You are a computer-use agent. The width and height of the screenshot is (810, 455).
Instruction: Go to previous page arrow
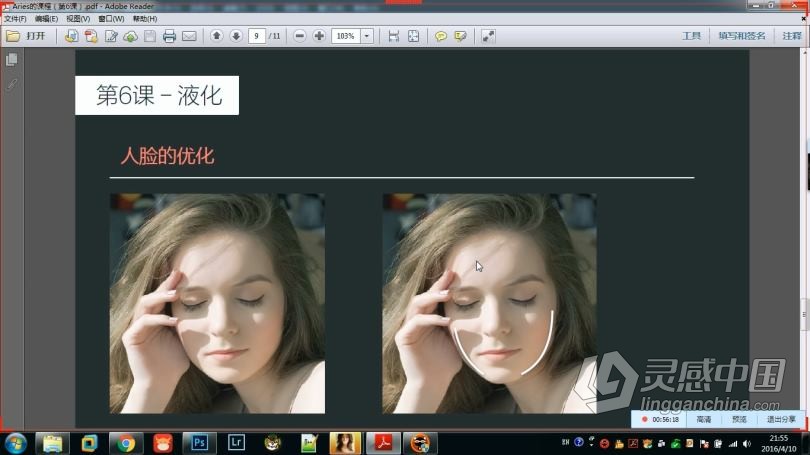tap(216, 36)
